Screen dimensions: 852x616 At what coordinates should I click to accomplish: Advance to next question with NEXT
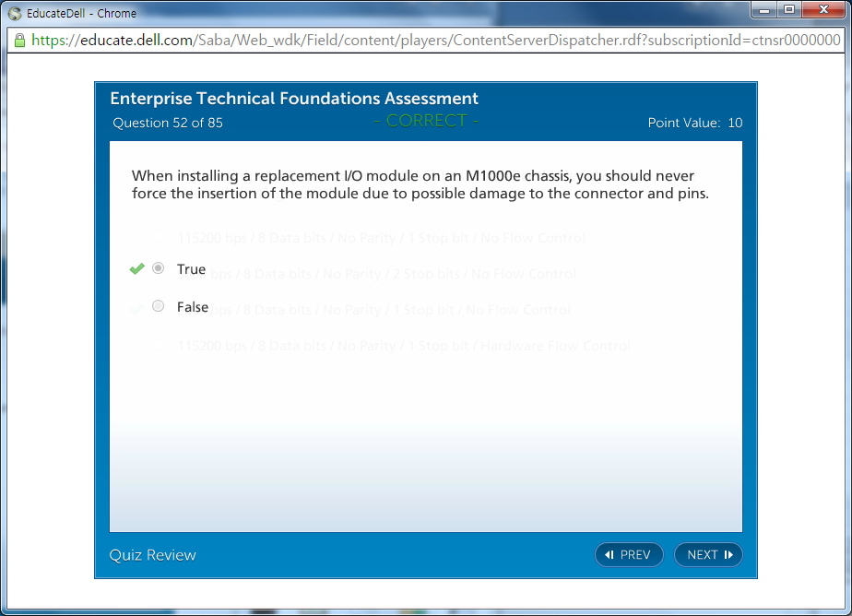708,554
